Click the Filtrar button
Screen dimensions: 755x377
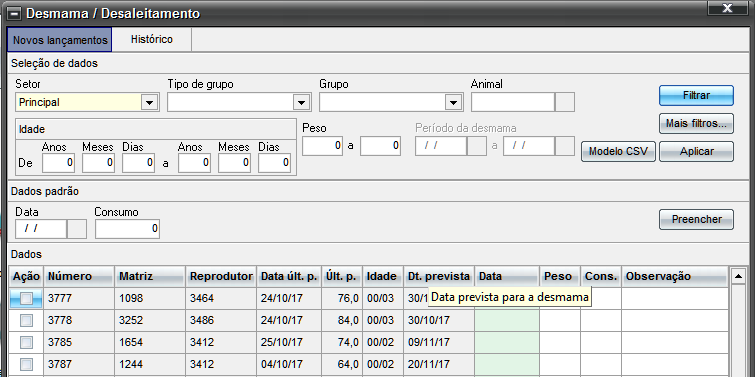click(696, 95)
